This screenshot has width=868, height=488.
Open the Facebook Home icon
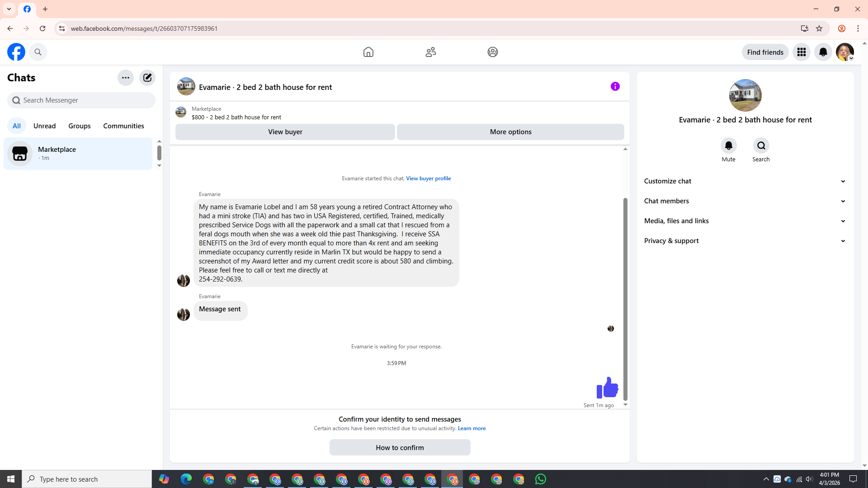(x=368, y=52)
